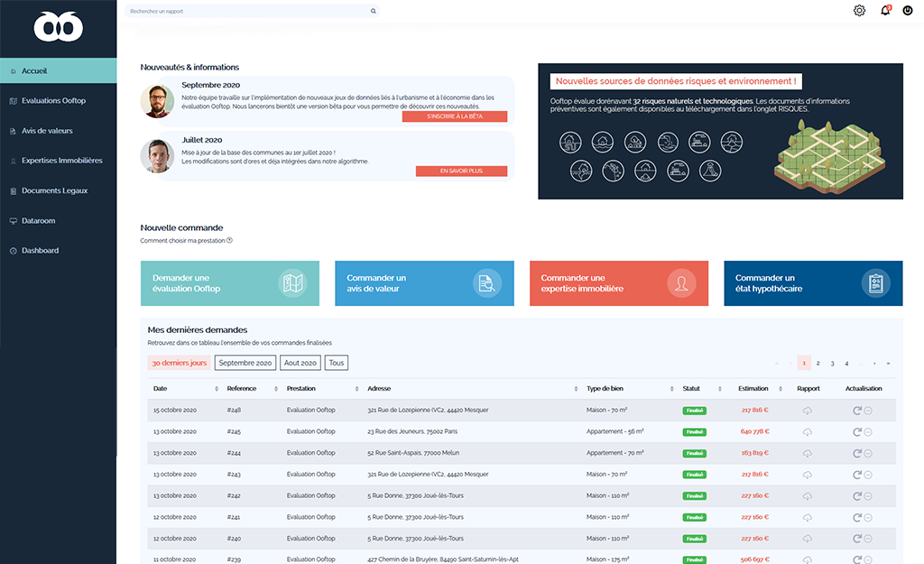Go to the Accueil menu item

coord(59,70)
